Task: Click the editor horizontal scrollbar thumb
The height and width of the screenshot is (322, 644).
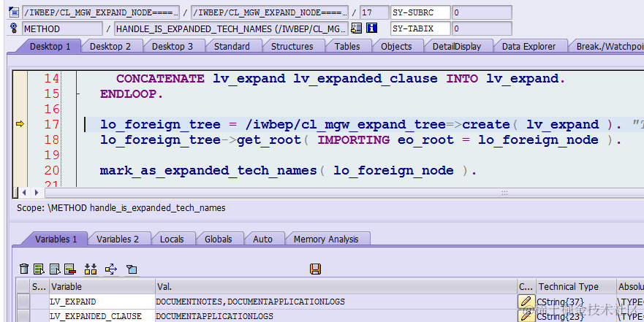Action: coord(344,192)
